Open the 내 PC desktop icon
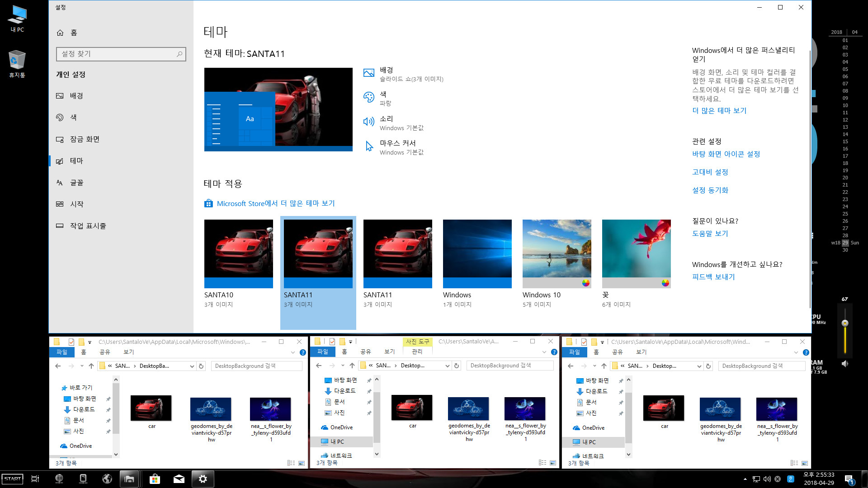This screenshot has height=488, width=868. 17,19
